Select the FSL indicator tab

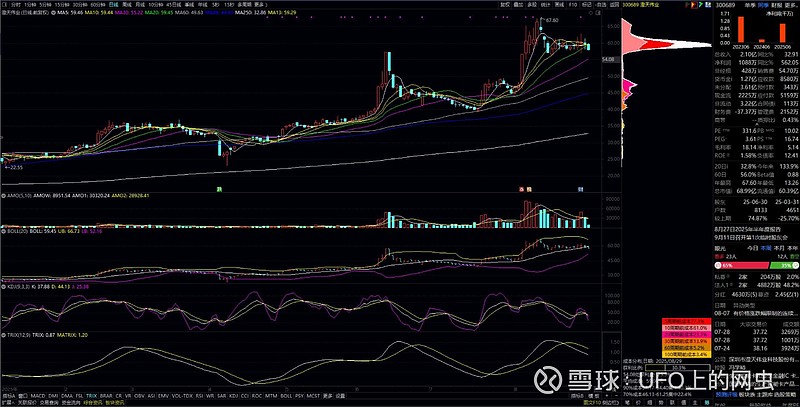pos(80,396)
